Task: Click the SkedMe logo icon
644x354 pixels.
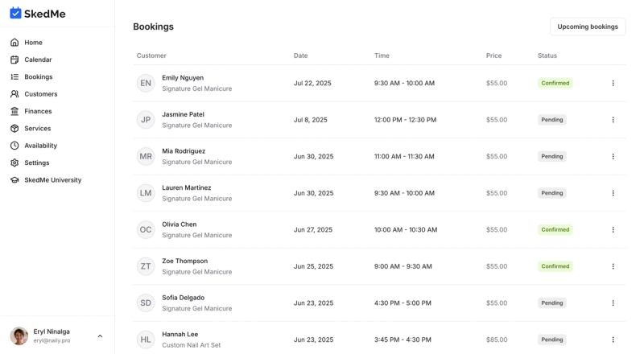Action: 15,13
